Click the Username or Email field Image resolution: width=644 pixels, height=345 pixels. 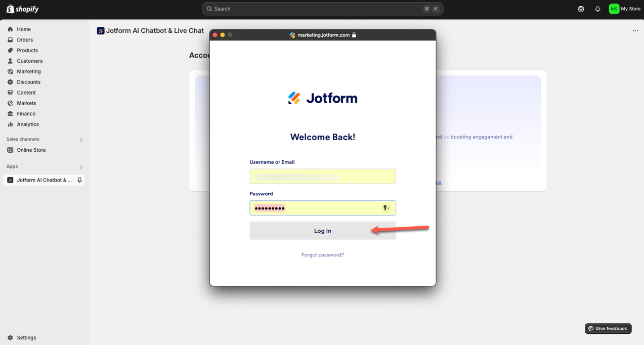click(323, 177)
